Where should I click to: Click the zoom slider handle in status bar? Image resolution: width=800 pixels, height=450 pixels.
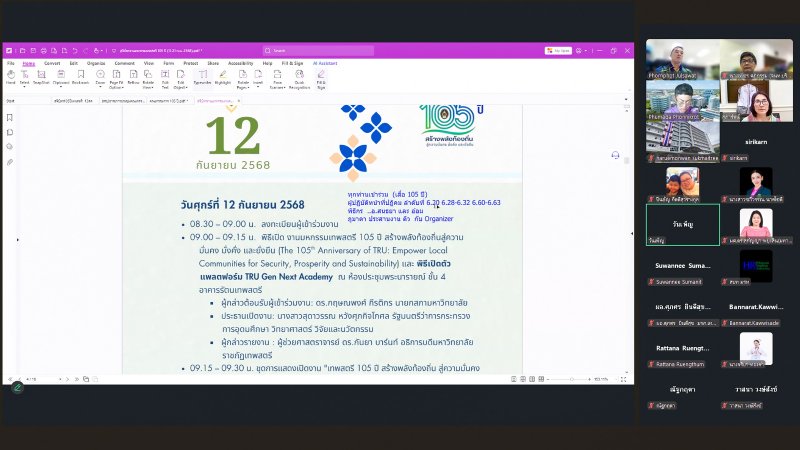[571, 379]
